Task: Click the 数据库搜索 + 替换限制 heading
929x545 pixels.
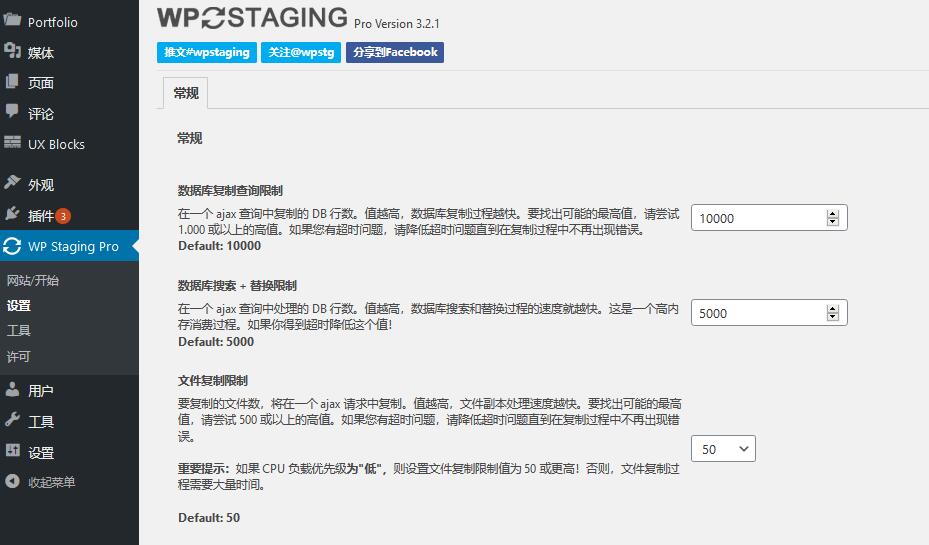Action: point(237,286)
